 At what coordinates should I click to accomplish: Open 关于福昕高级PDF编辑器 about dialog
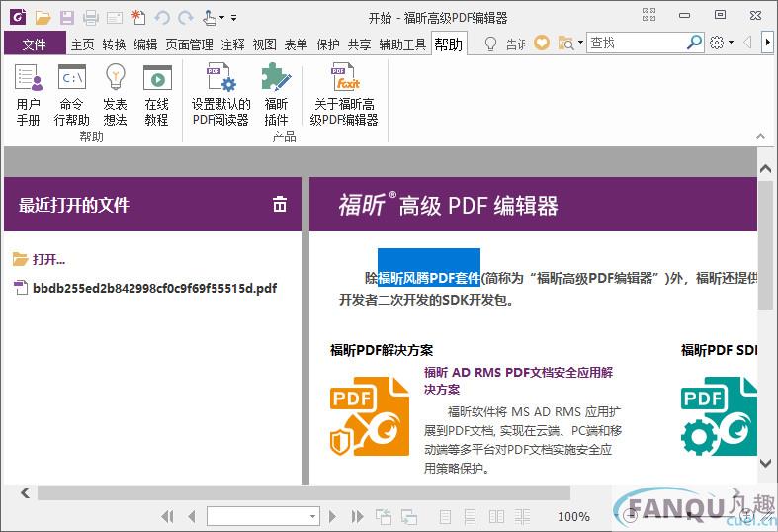point(344,95)
